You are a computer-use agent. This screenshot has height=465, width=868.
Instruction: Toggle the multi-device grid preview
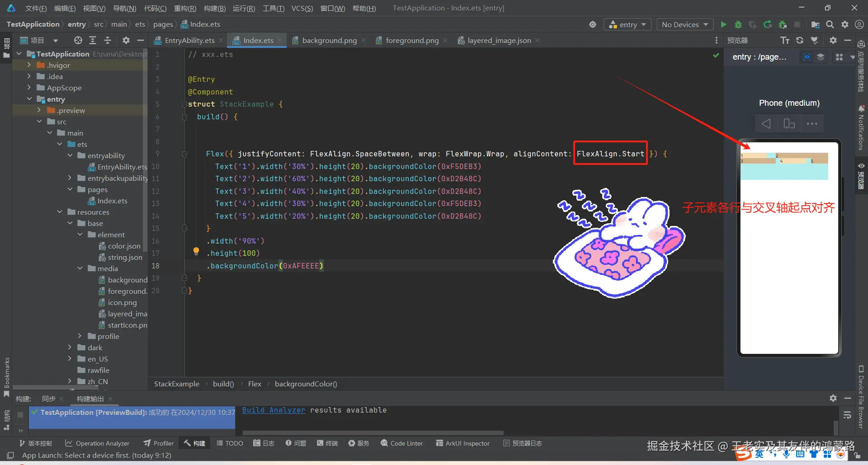(x=839, y=57)
